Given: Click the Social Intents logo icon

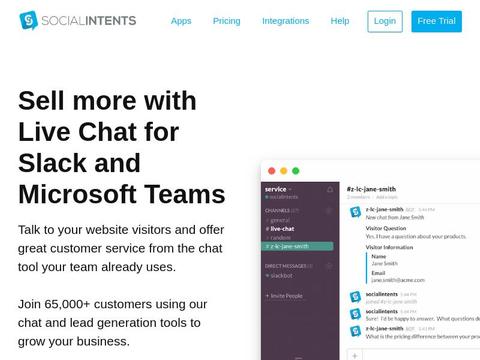Looking at the screenshot, I should [28, 20].
